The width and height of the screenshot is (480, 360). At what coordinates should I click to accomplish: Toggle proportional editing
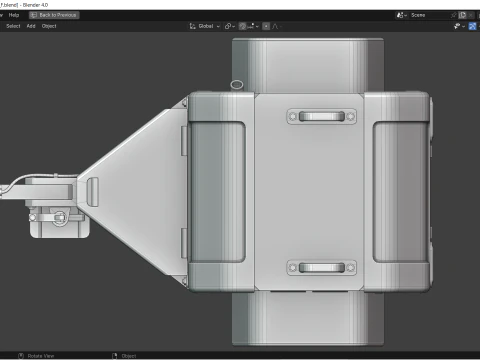[x=266, y=26]
